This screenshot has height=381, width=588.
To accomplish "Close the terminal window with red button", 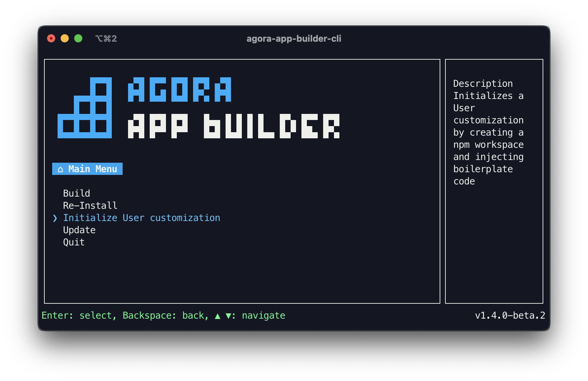I will coord(51,38).
